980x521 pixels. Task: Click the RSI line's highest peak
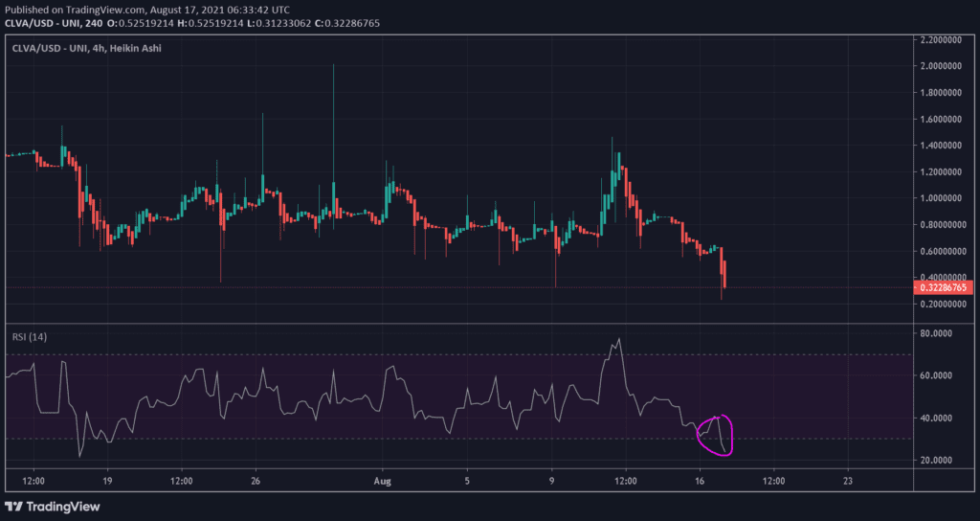620,340
